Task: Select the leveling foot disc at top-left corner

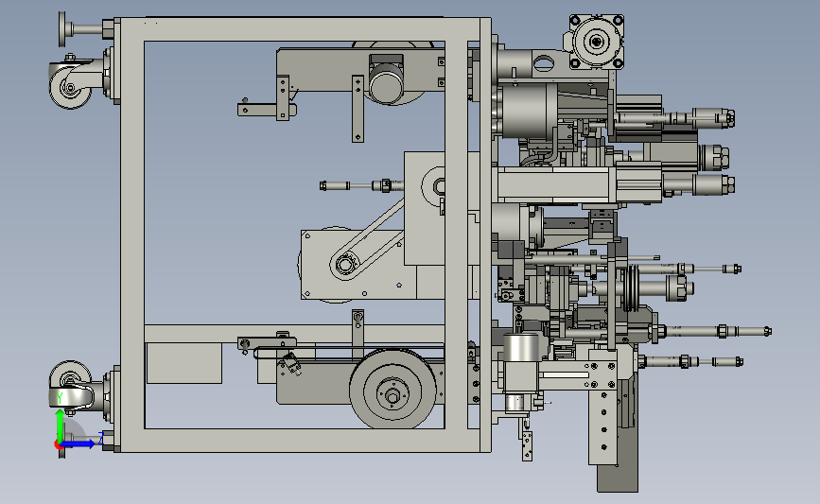Action: coord(62,28)
